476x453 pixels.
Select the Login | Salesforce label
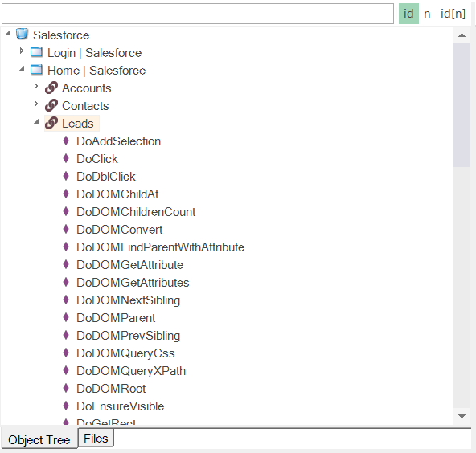tap(94, 53)
